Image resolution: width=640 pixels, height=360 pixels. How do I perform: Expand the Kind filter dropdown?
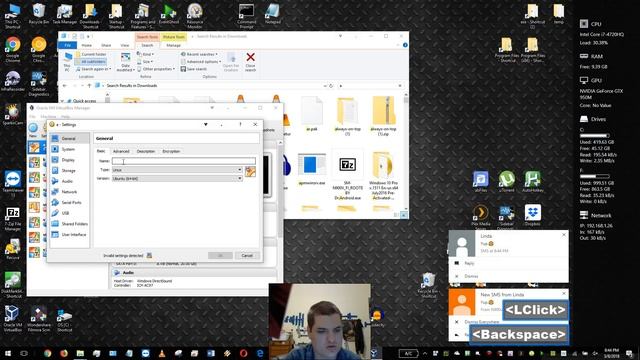pos(145,54)
